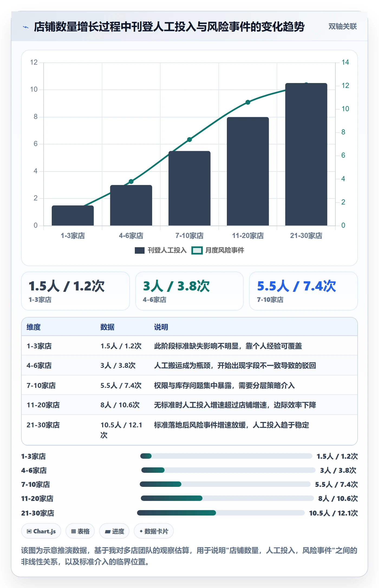Click the 5.5人 / 7.4次 summary card
Image resolution: width=379 pixels, height=588 pixels.
(303, 291)
